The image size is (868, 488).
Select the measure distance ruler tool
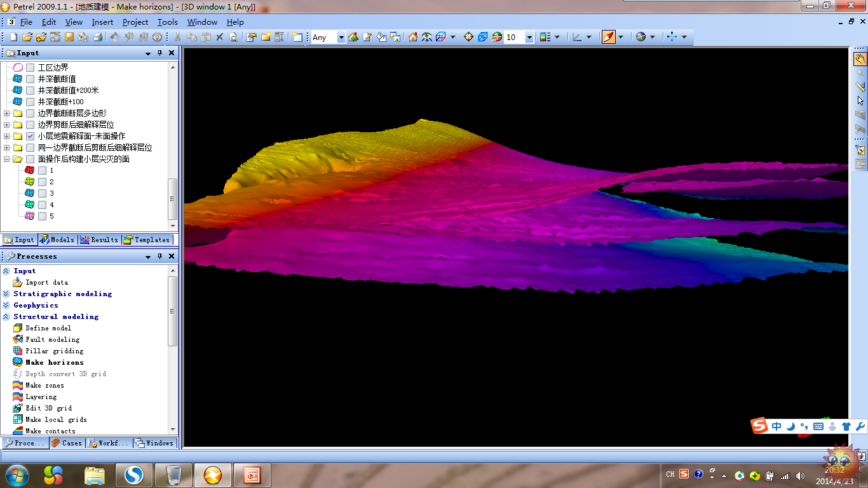pyautogui.click(x=860, y=87)
